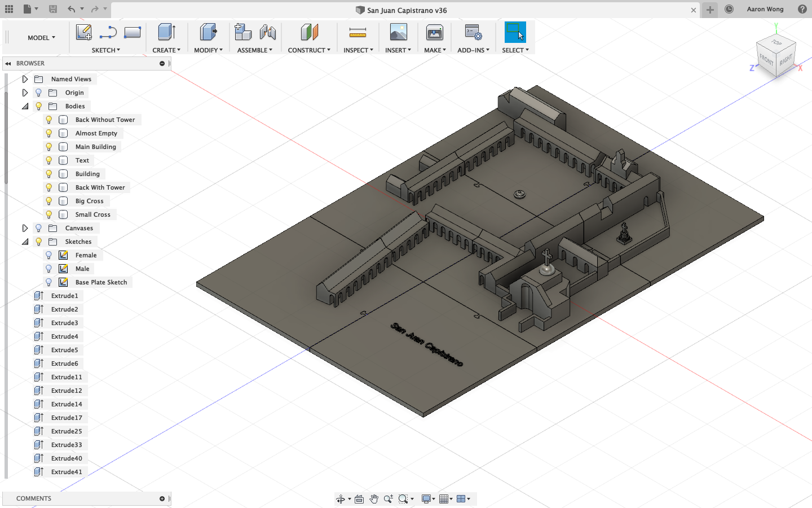The image size is (812, 508).
Task: Open the CONSTRUCT menu
Action: [x=309, y=50]
